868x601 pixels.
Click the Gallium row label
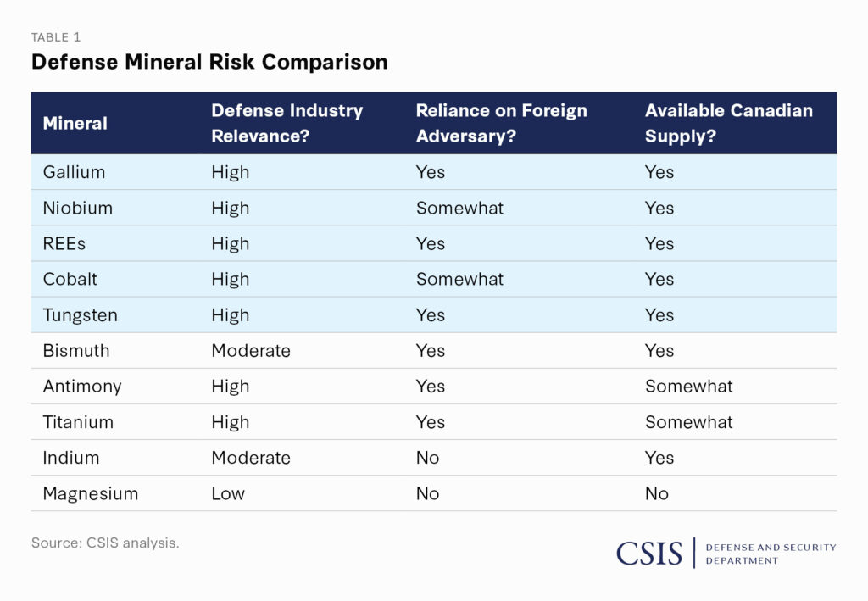[75, 172]
